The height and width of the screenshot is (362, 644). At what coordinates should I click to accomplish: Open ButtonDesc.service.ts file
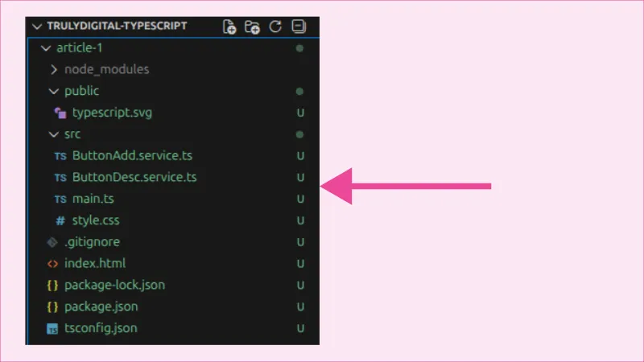click(x=134, y=177)
